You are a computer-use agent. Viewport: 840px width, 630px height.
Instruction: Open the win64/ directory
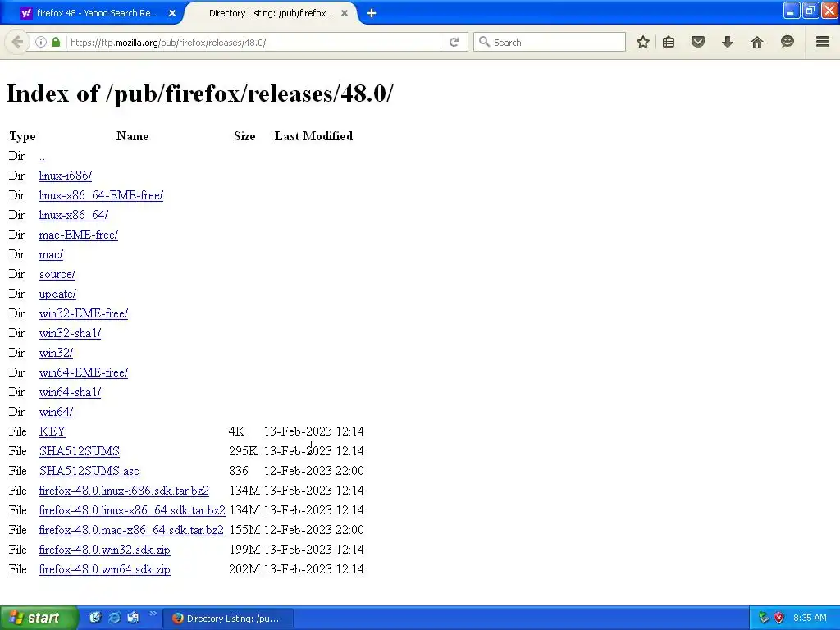point(56,412)
